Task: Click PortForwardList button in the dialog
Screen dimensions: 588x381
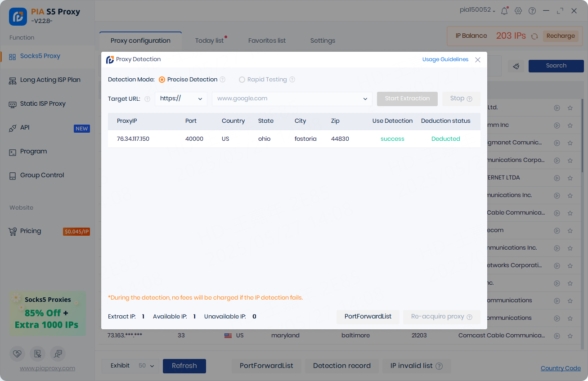Action: [368, 317]
